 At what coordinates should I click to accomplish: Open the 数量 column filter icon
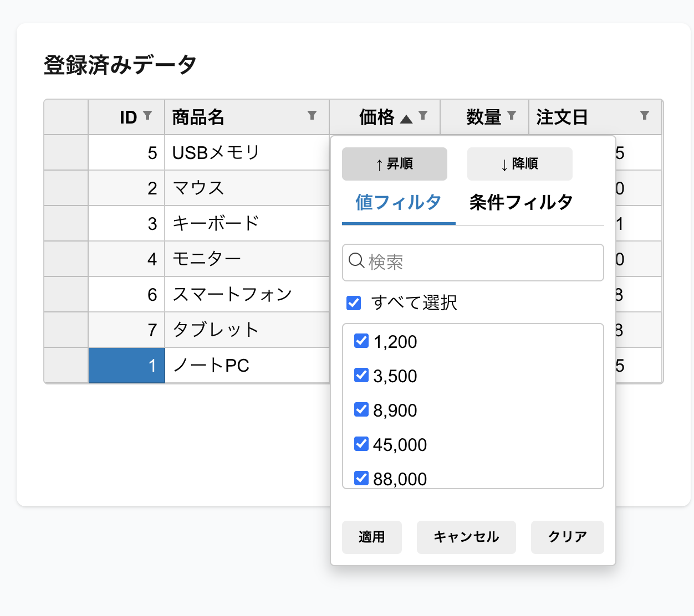[x=512, y=115]
